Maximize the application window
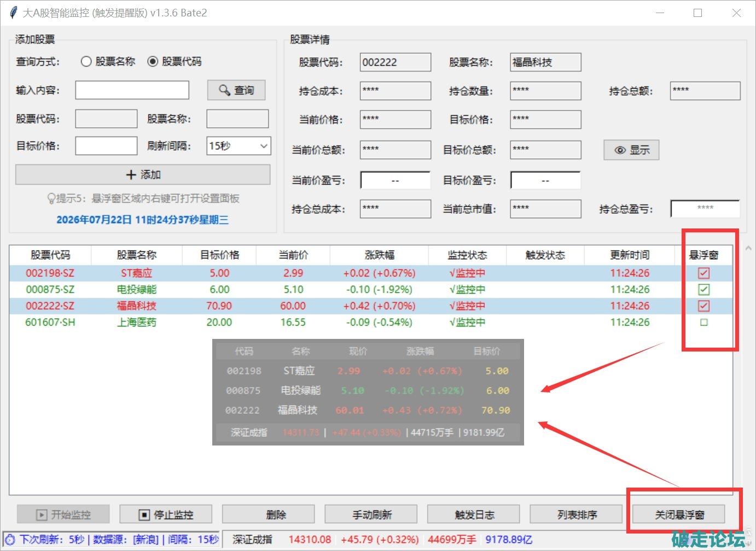This screenshot has height=551, width=756. 698,13
